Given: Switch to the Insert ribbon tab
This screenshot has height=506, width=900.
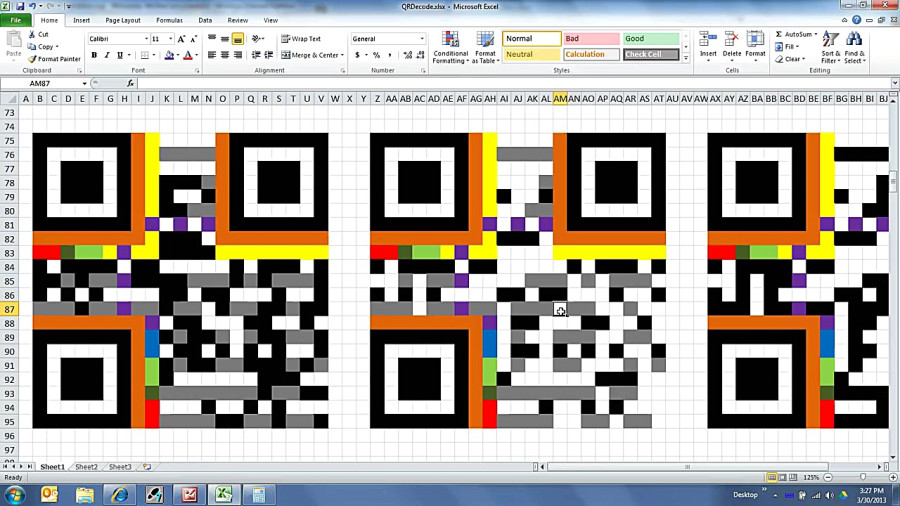Looking at the screenshot, I should coord(82,20).
